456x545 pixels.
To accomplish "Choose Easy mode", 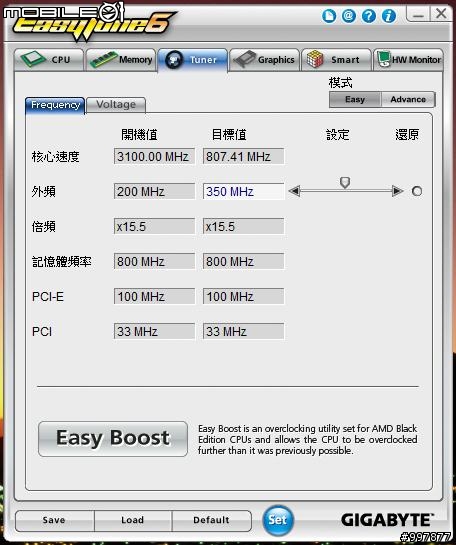I will tap(355, 99).
